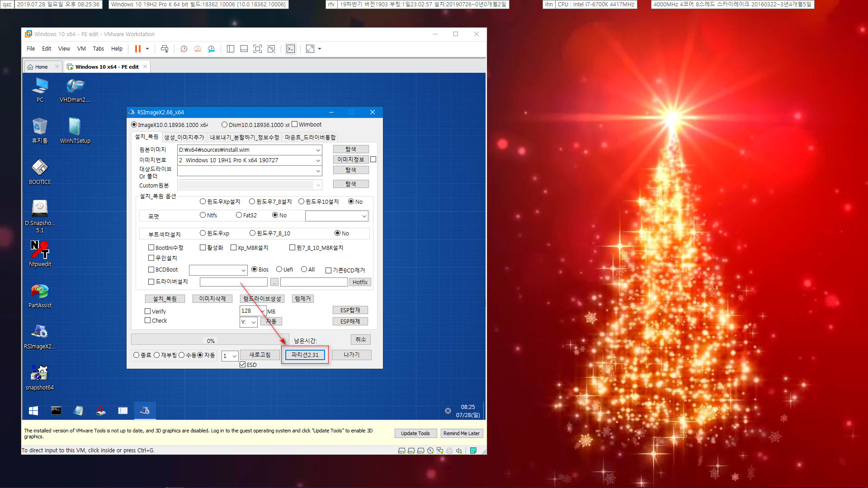Viewport: 868px width, 488px height.
Task: Take a snapshot via VMware toolbar icon
Action: (x=184, y=49)
